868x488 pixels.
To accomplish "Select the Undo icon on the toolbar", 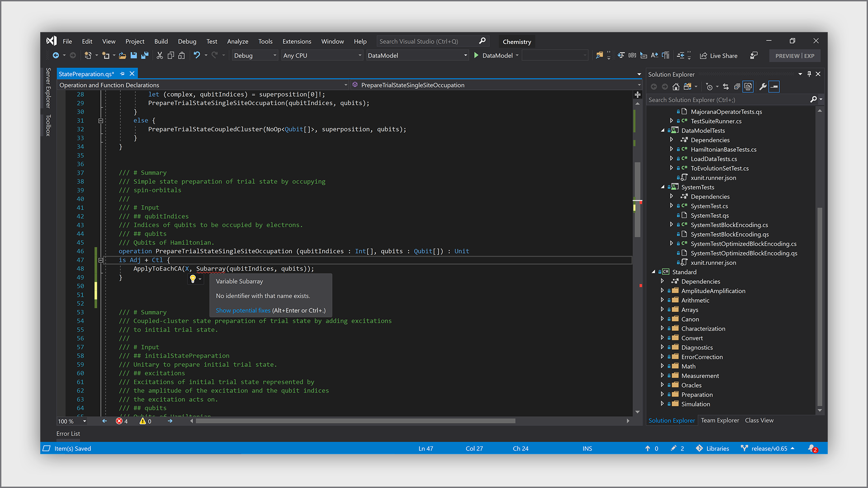I will pos(198,55).
